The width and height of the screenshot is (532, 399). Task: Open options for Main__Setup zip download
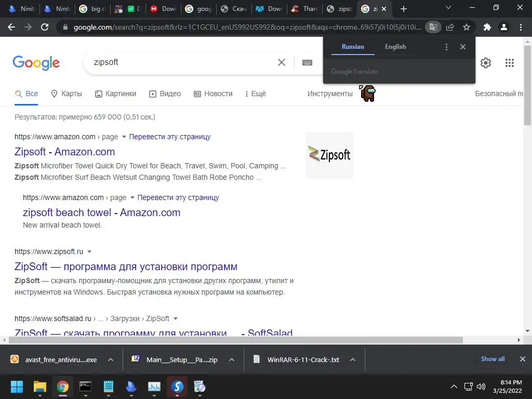coord(232,360)
